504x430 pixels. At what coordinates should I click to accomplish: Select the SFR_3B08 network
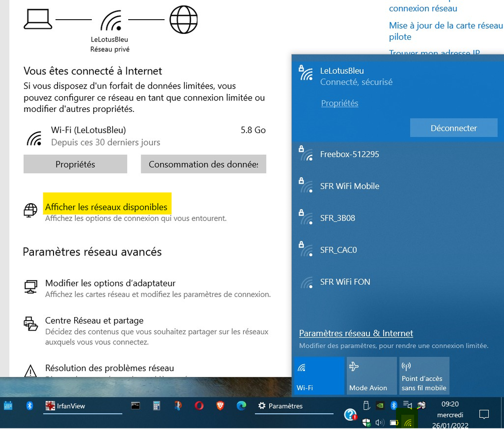[398, 218]
